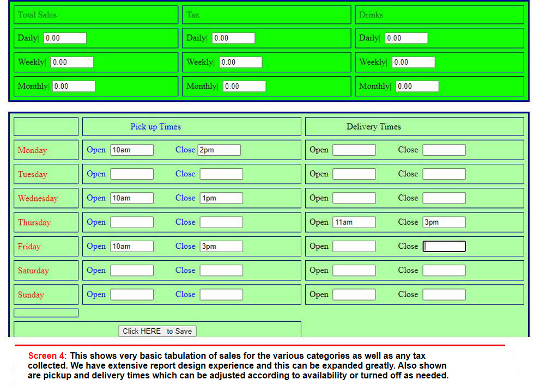The width and height of the screenshot is (534, 392).
Task: Select Monday delivery Close time field
Action: click(444, 150)
